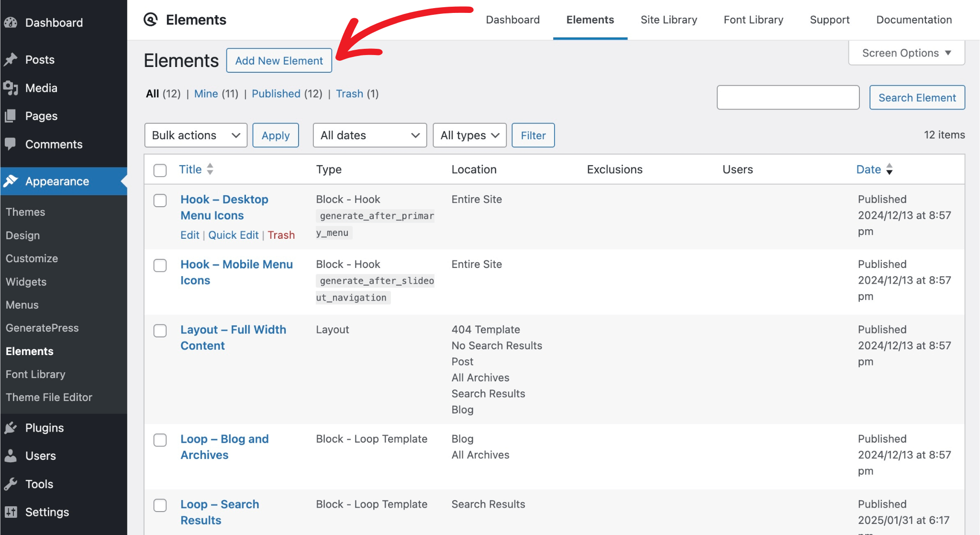Click the Media library icon
Image resolution: width=980 pixels, height=535 pixels.
(x=11, y=88)
